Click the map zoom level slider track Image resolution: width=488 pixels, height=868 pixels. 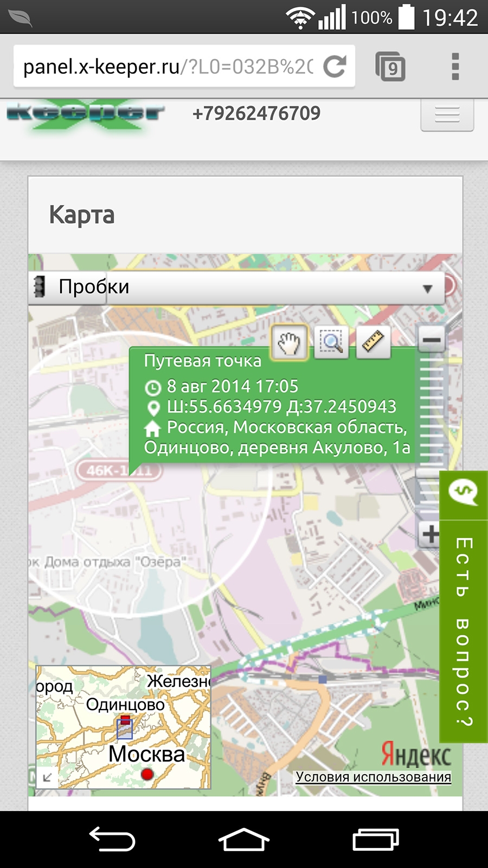click(x=432, y=412)
